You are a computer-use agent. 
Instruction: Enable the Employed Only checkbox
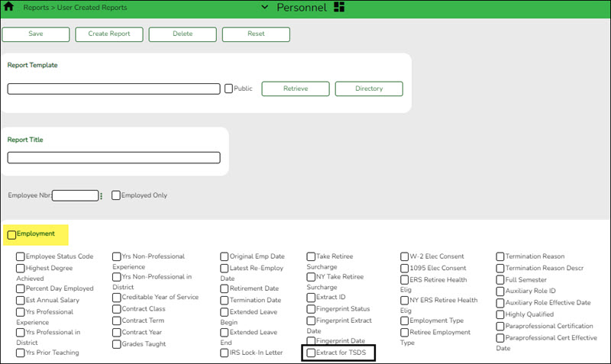(116, 195)
